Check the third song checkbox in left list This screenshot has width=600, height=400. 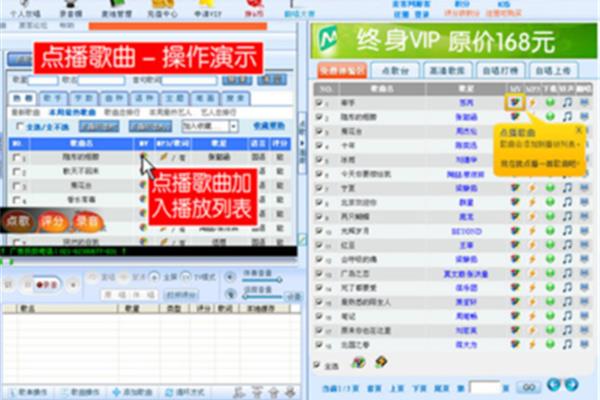(x=16, y=186)
